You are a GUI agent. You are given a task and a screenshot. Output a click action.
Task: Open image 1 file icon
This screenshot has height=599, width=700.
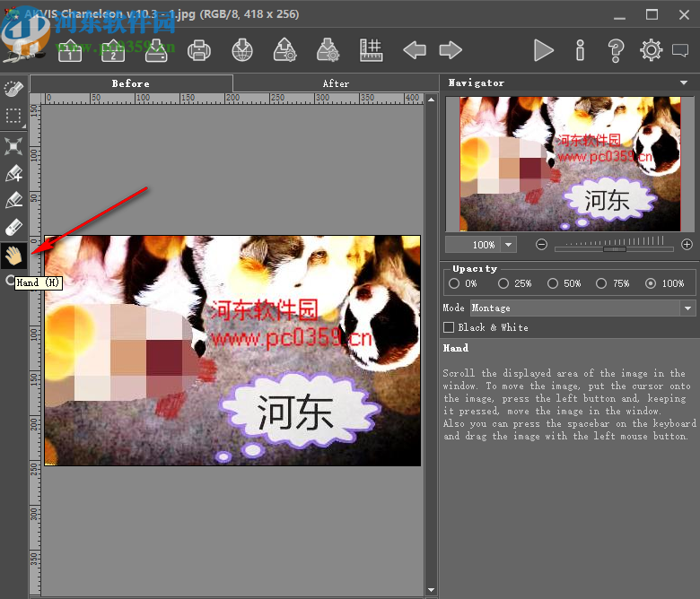coord(70,50)
